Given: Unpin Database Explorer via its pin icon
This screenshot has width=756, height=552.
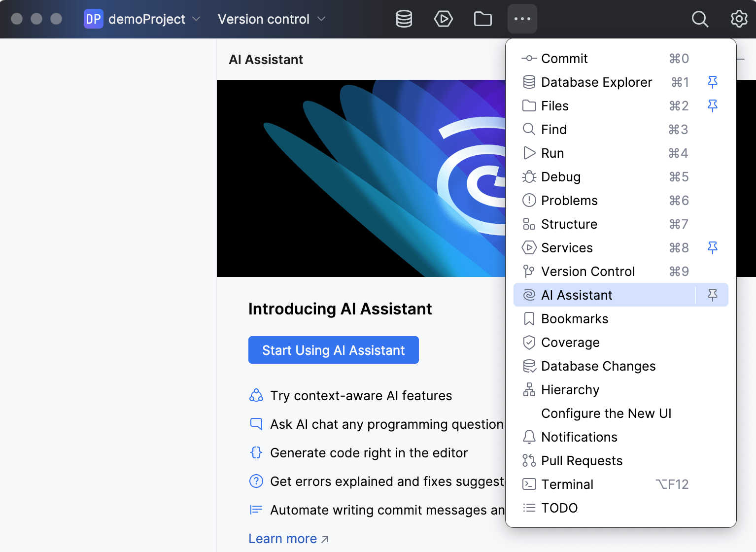Looking at the screenshot, I should click(x=713, y=82).
